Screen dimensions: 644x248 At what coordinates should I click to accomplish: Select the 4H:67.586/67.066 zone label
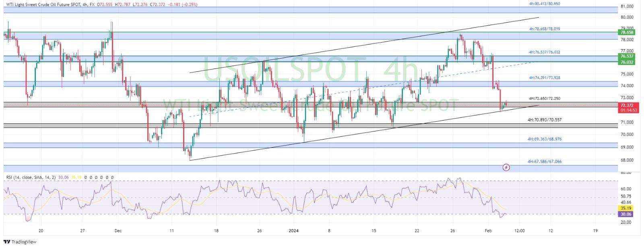(x=545, y=161)
